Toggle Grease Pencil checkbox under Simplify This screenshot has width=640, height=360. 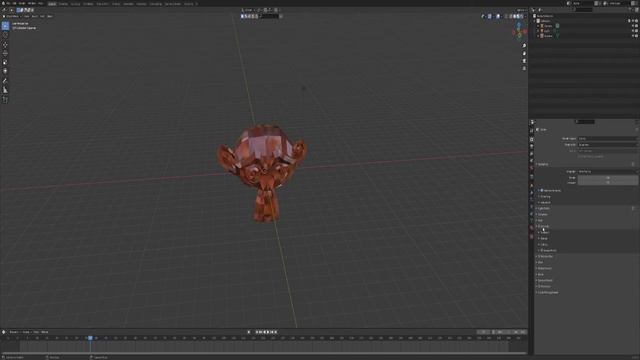coord(542,251)
